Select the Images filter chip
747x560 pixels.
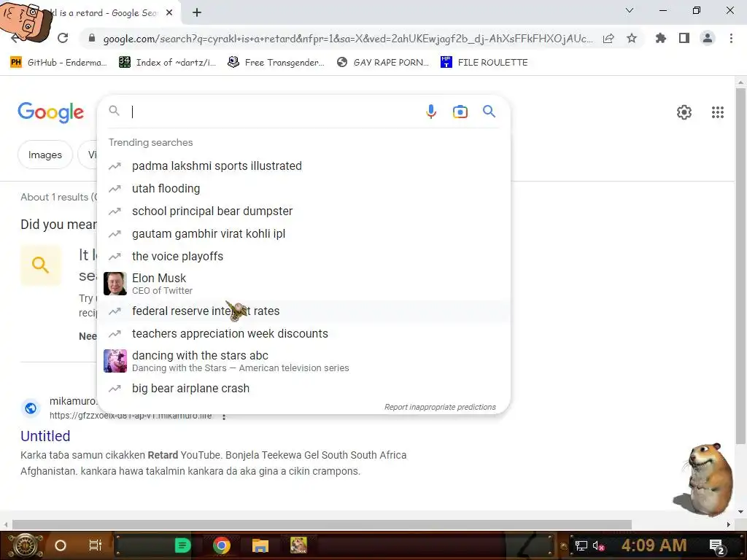click(x=44, y=155)
